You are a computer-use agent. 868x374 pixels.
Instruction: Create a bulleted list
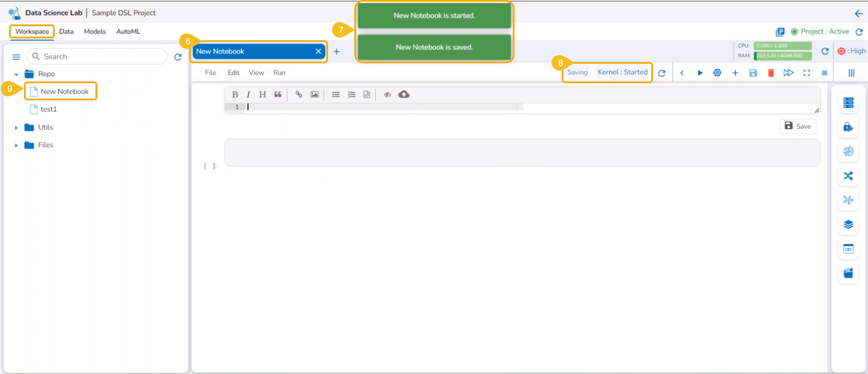336,95
